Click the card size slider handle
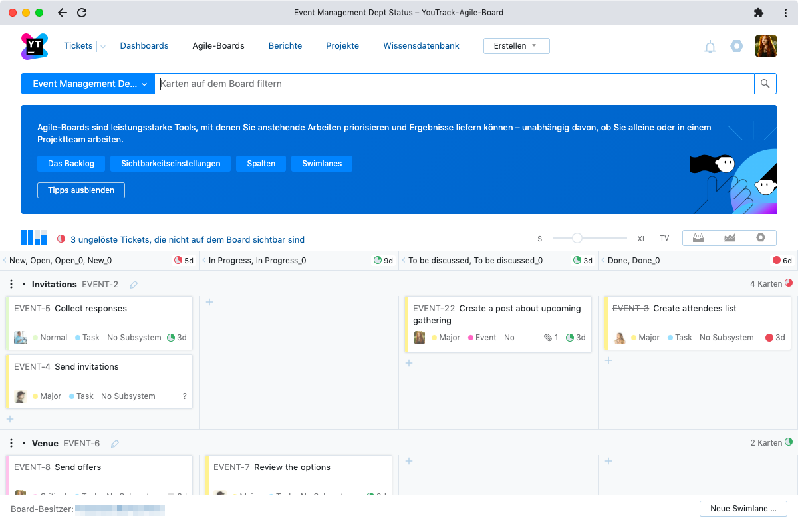 pyautogui.click(x=577, y=238)
